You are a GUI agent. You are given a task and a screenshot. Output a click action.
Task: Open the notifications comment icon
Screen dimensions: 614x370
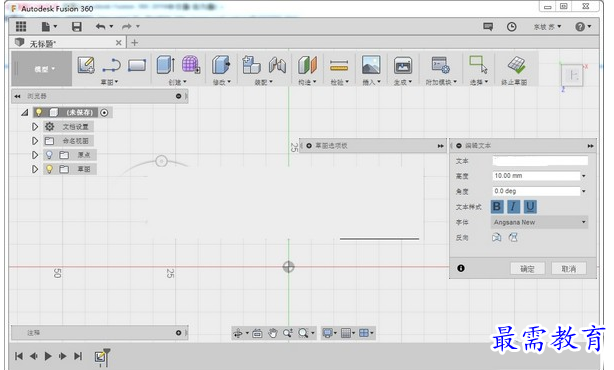click(x=488, y=27)
